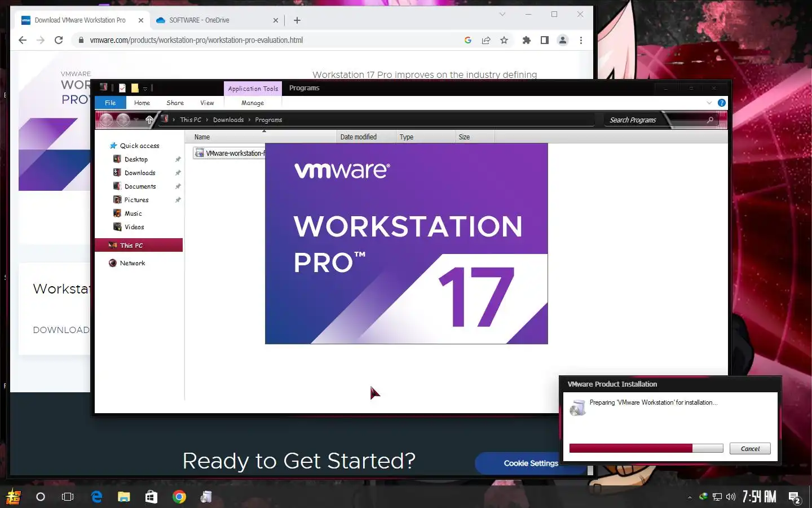Open the Customize Quick Access Toolbar dropdown
Image resolution: width=812 pixels, height=508 pixels.
pos(145,89)
